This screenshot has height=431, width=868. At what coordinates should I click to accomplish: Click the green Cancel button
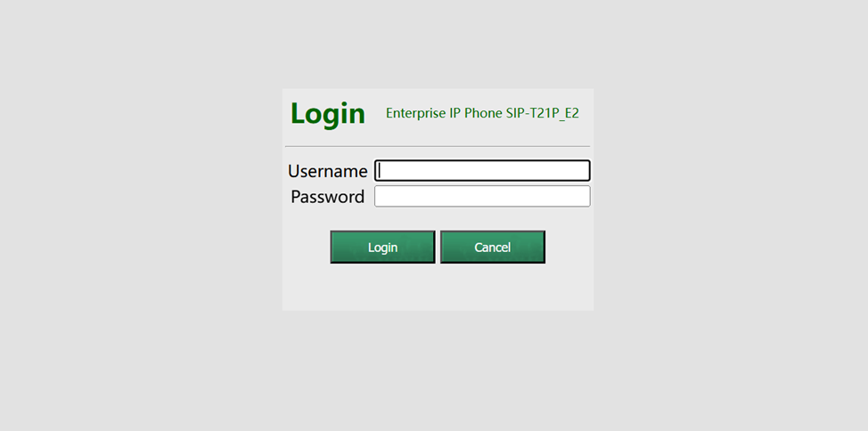[493, 247]
